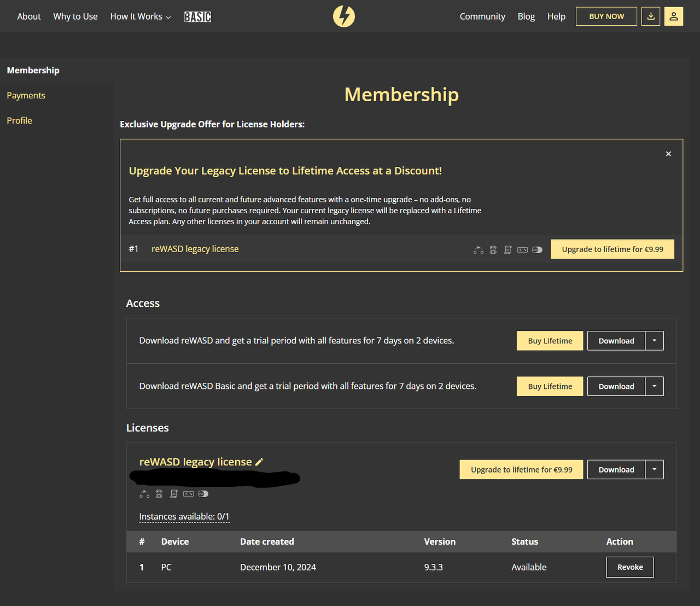Expand How It Works menu

[141, 16]
